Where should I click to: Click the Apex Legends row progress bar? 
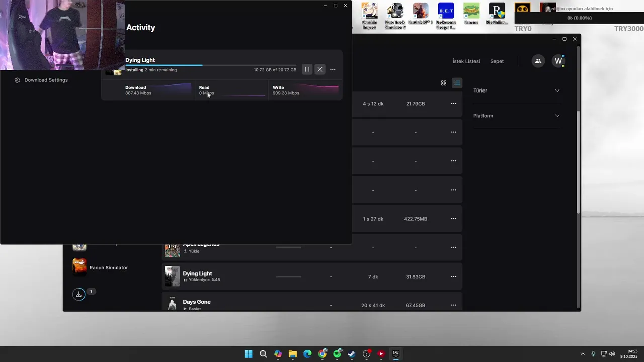pos(289,247)
